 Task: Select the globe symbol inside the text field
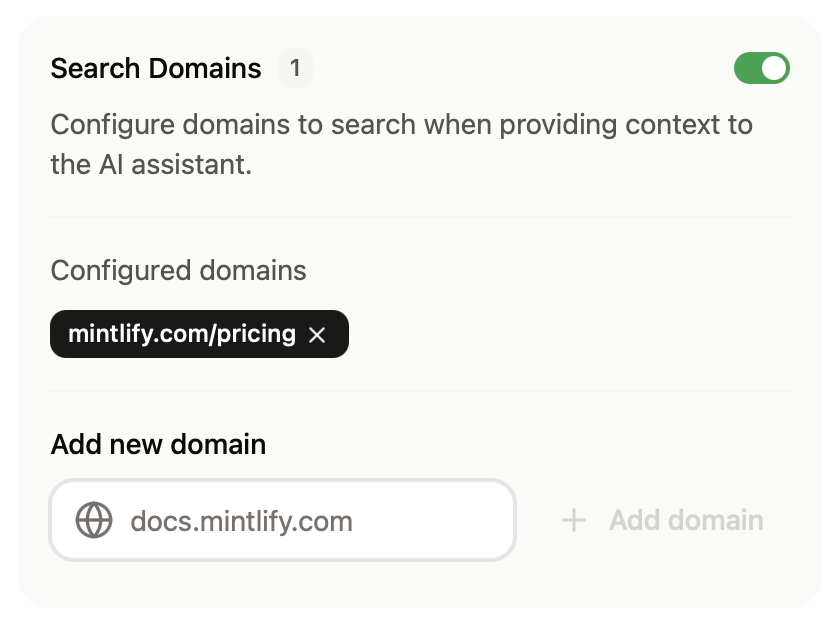(96, 520)
